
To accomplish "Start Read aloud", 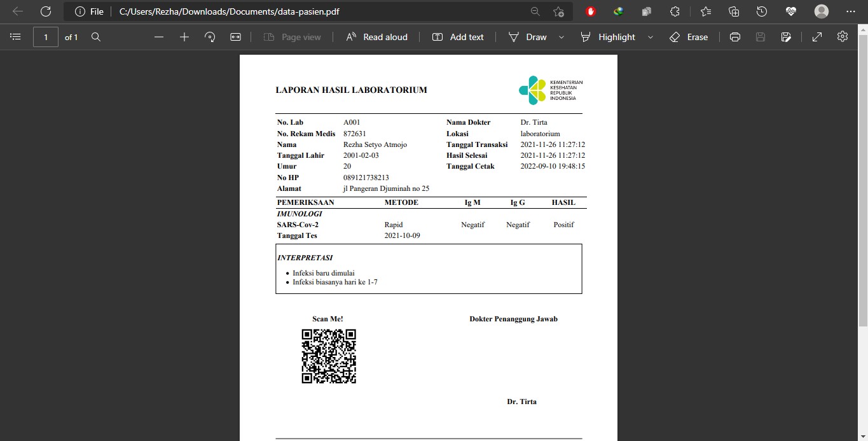I will tap(377, 37).
